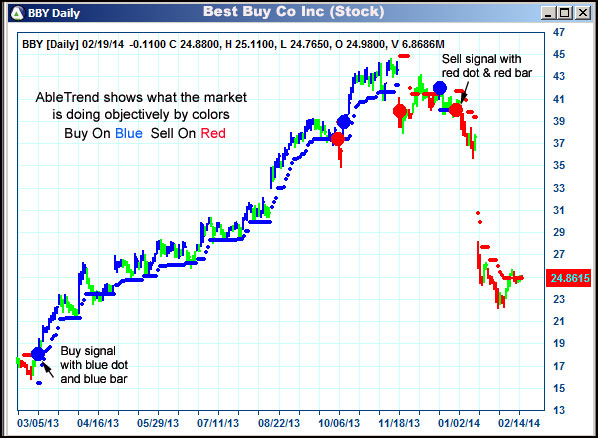
Task: Click the 43 price axis label
Action: 559,77
